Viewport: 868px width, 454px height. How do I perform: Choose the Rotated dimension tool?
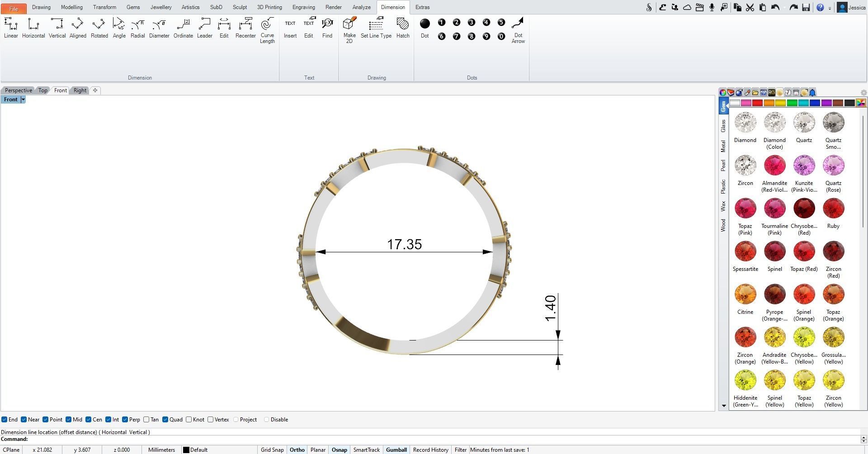[x=99, y=28]
